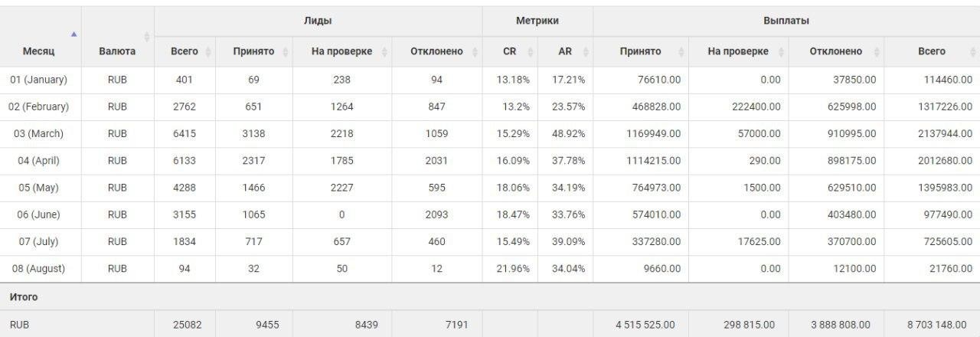Click the Выплаты group header
Image resolution: width=980 pixels, height=337 pixels.
(786, 21)
